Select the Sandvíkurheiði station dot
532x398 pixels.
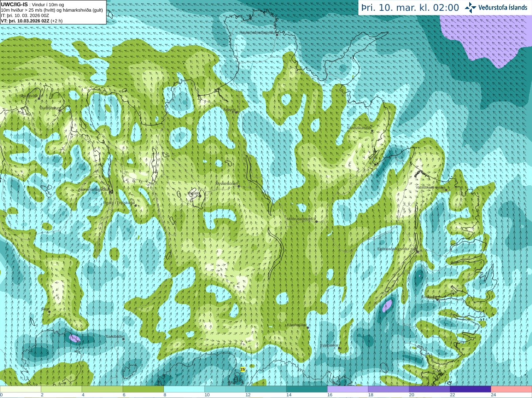[x=372, y=131]
